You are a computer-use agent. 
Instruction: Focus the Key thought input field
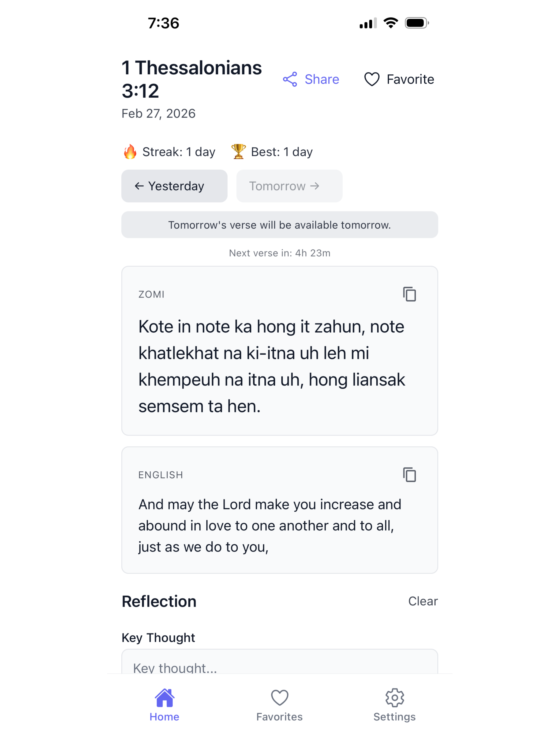point(280,662)
